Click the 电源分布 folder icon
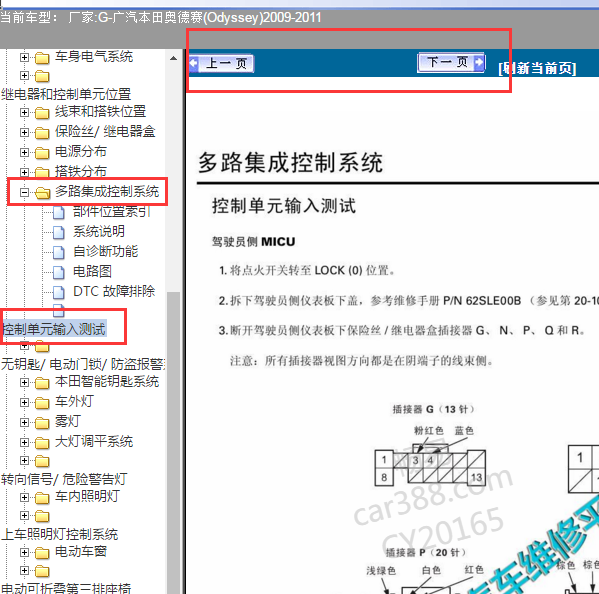 click(42, 153)
